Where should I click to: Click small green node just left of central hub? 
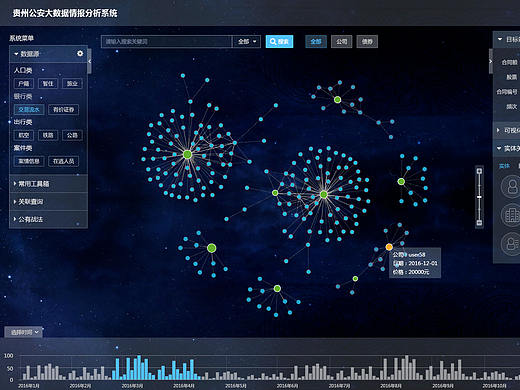pos(275,193)
